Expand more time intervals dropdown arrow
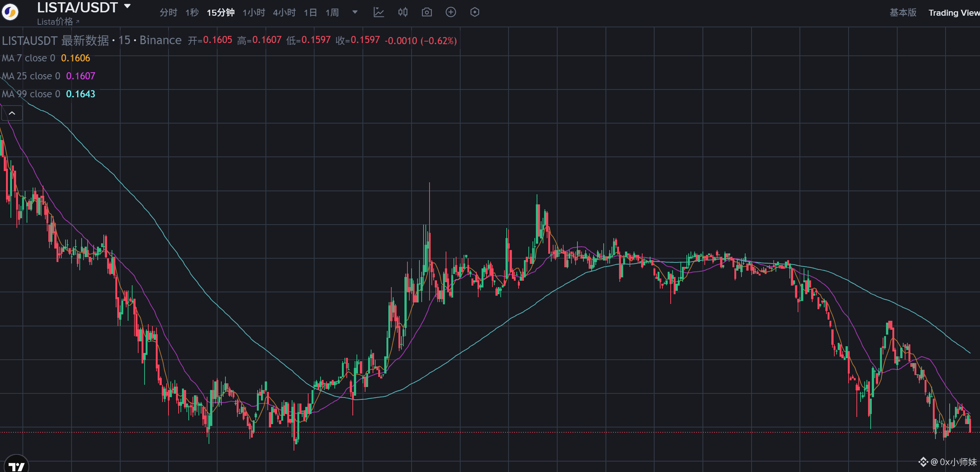Image resolution: width=980 pixels, height=472 pixels. (355, 12)
